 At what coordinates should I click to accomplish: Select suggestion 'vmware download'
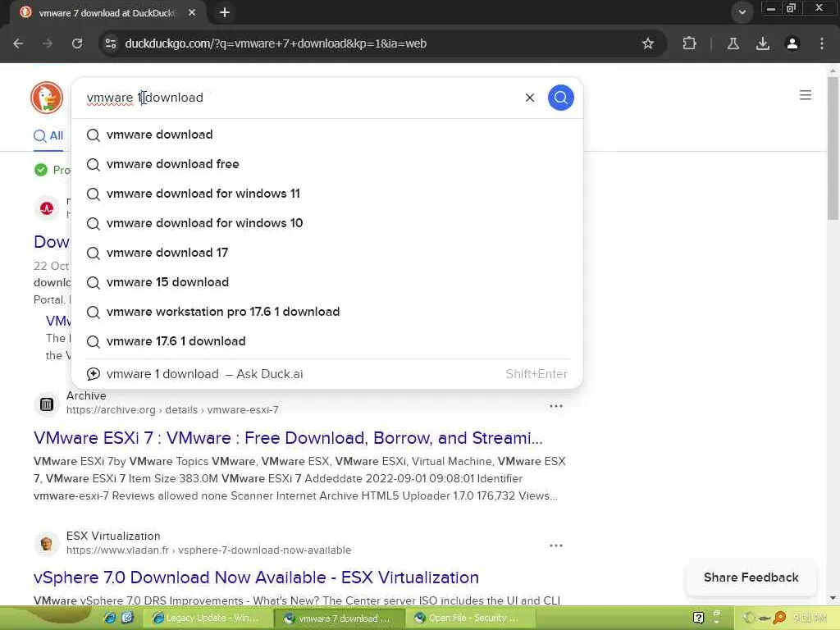click(326, 135)
